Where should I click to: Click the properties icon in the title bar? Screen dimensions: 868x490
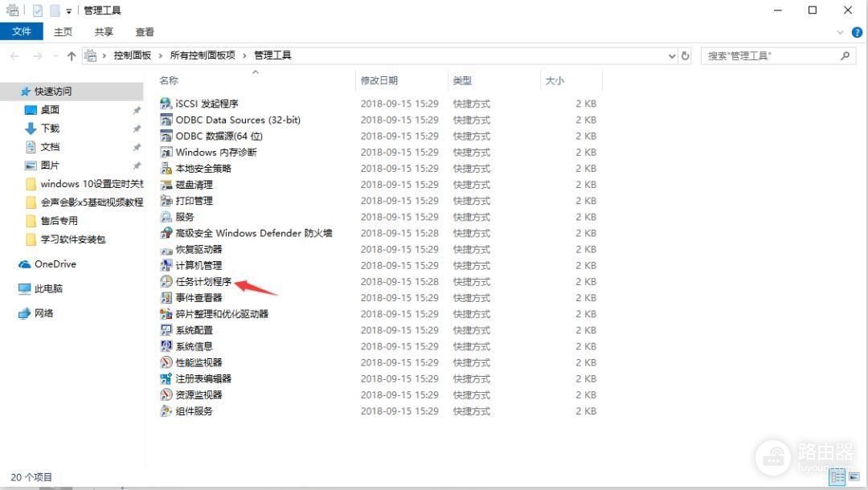click(x=38, y=10)
